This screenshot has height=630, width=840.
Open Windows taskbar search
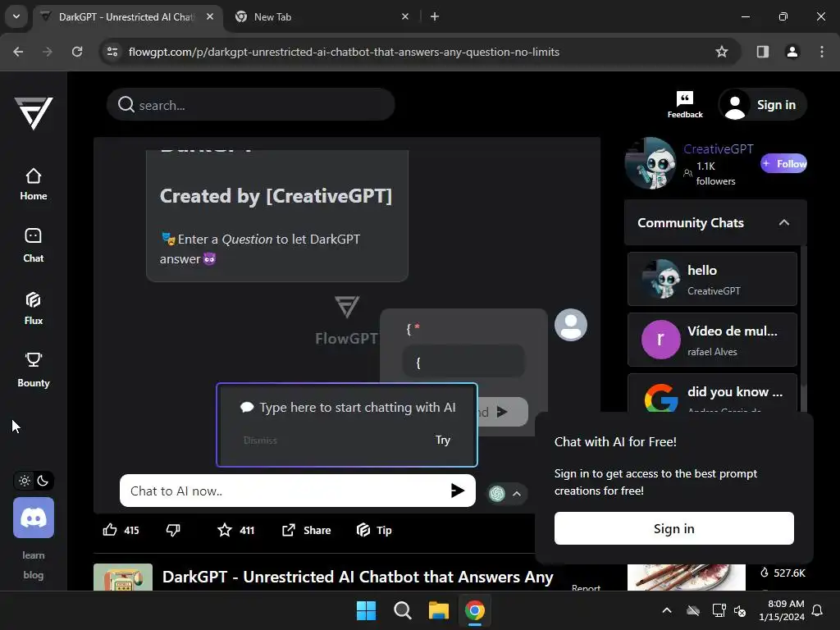click(402, 610)
